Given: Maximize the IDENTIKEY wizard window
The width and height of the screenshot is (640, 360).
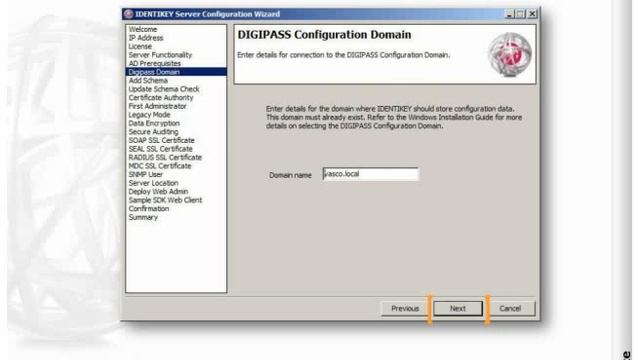Looking at the screenshot, I should pos(520,14).
